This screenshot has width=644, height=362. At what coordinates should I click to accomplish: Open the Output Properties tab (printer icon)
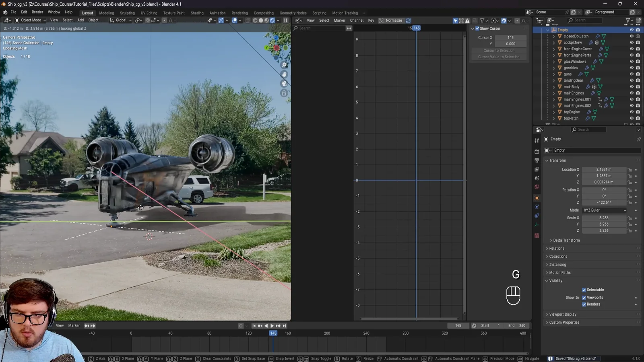pos(537,160)
